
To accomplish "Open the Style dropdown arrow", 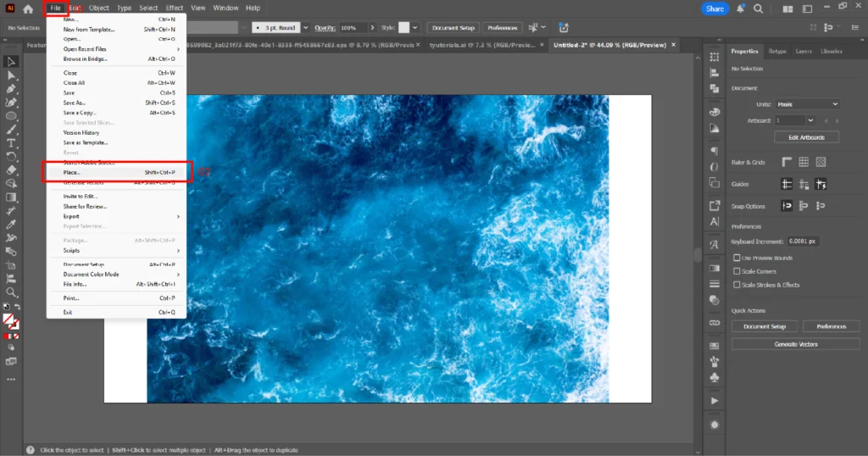I will [415, 28].
